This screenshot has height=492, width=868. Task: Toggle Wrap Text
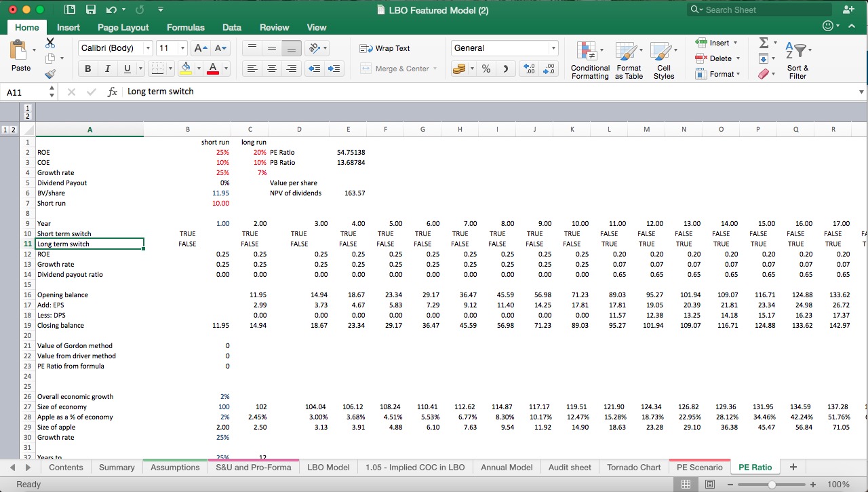click(384, 48)
